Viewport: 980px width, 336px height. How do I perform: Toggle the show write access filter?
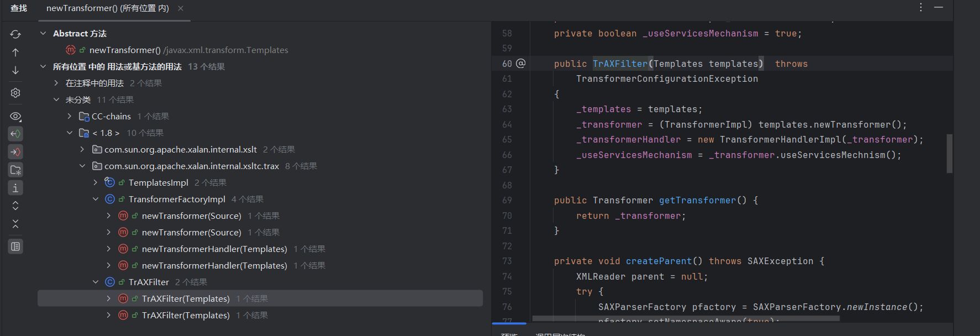pyautogui.click(x=15, y=152)
